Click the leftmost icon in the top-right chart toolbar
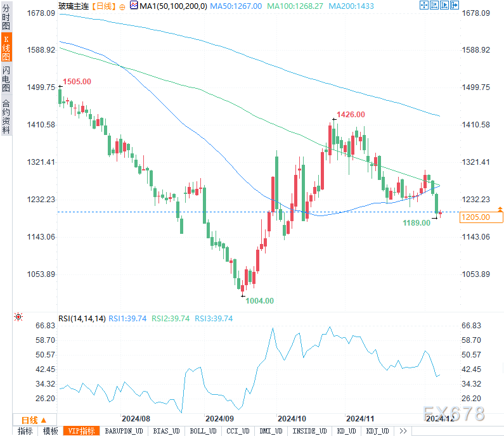This screenshot has height=436, width=504. [x=423, y=6]
